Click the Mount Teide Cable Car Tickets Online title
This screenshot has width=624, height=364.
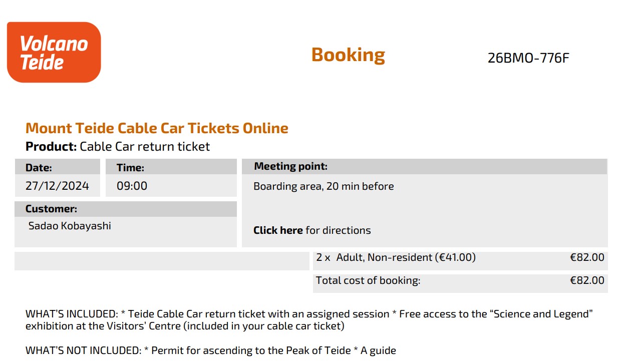[x=157, y=128]
